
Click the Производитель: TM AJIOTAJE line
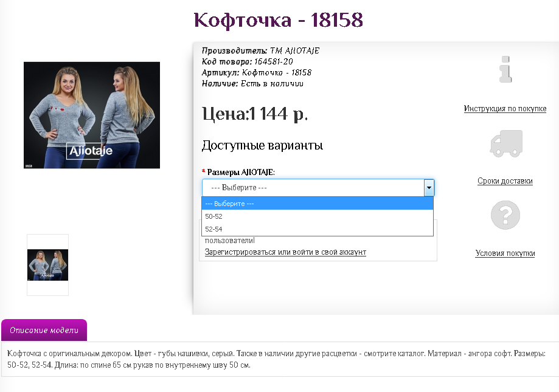260,50
